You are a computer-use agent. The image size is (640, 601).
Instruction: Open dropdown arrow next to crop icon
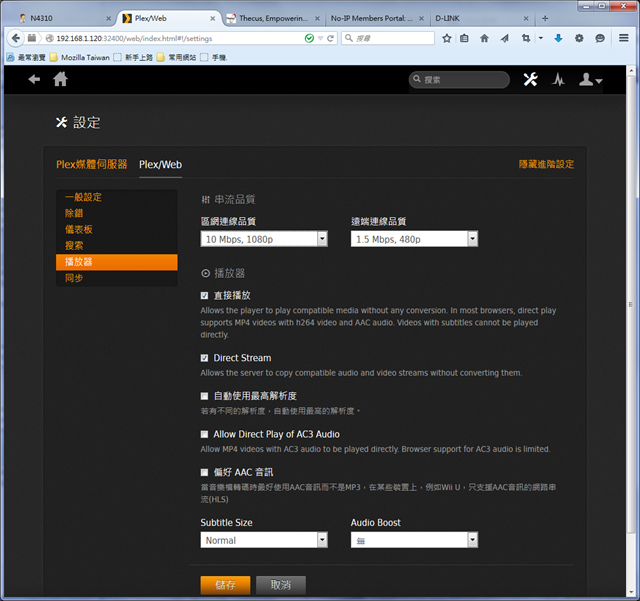pyautogui.click(x=541, y=38)
